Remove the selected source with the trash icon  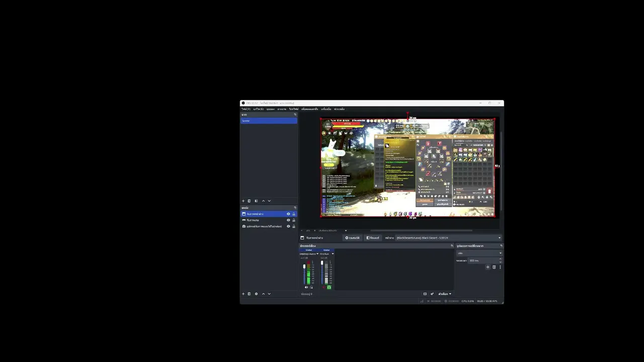coord(249,294)
